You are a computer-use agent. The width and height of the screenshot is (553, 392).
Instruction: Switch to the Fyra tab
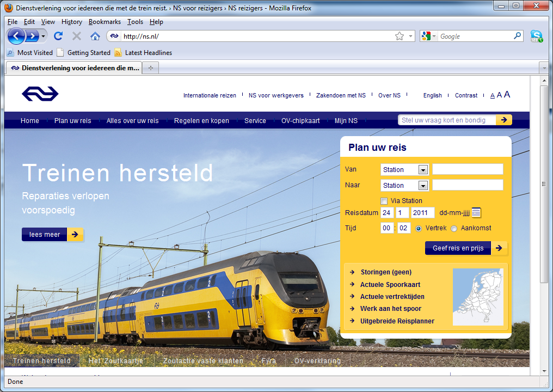pyautogui.click(x=269, y=360)
